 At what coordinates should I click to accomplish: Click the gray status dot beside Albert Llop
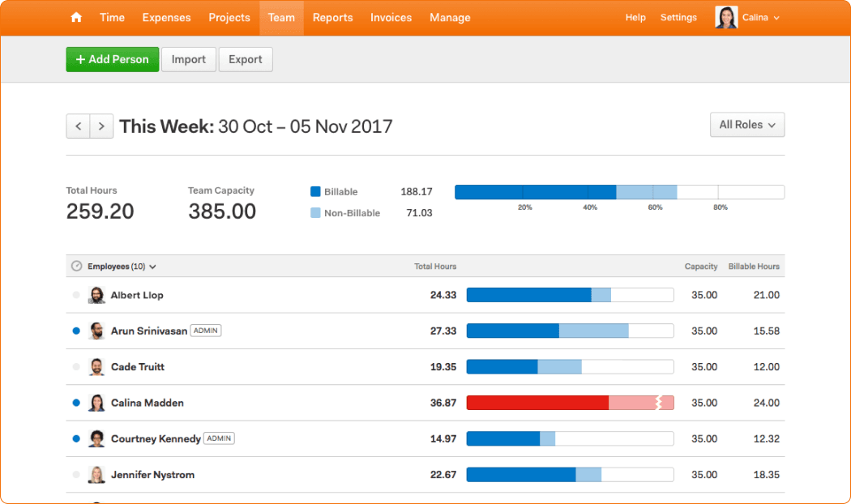(x=76, y=295)
